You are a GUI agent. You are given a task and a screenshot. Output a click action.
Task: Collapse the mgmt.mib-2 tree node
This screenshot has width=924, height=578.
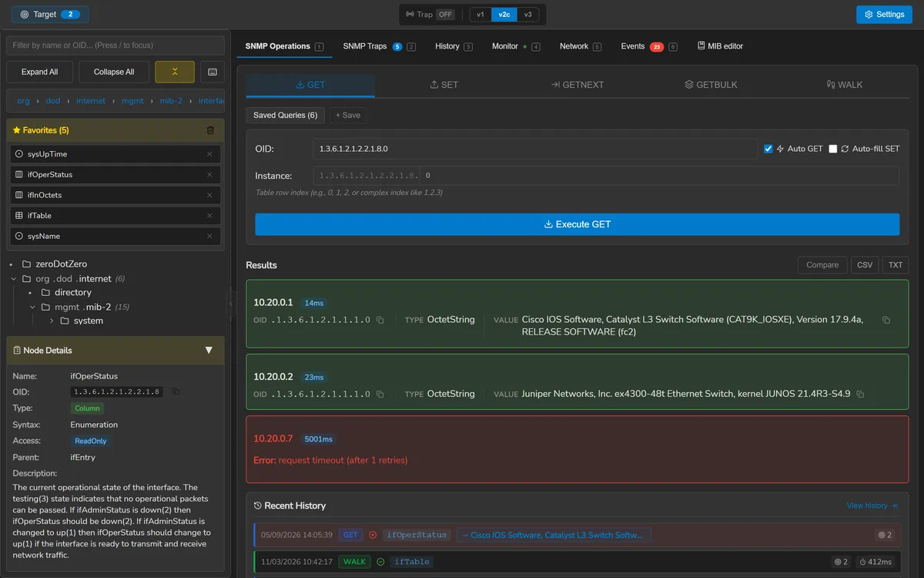click(x=32, y=307)
